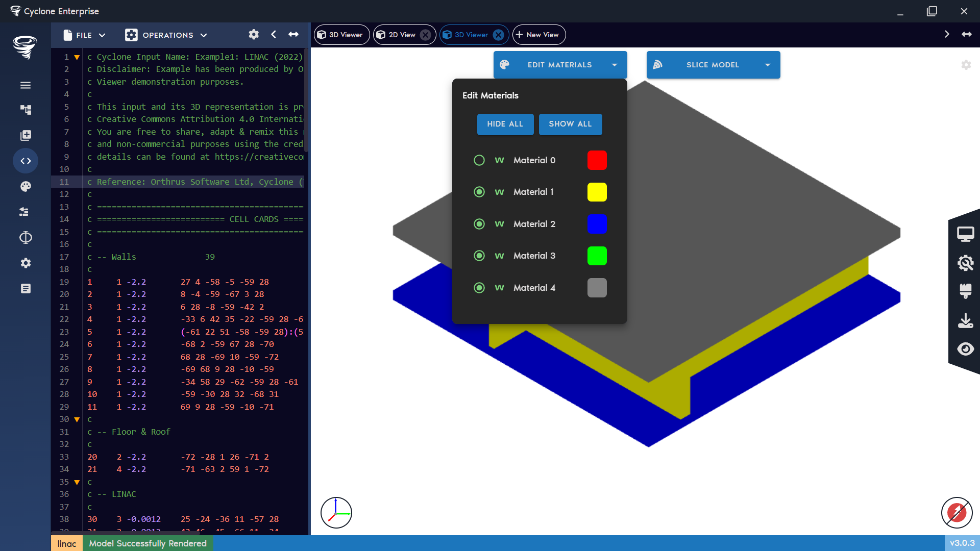Viewport: 980px width, 551px height.
Task: Click the add-new-document sidebar icon
Action: tap(26, 135)
